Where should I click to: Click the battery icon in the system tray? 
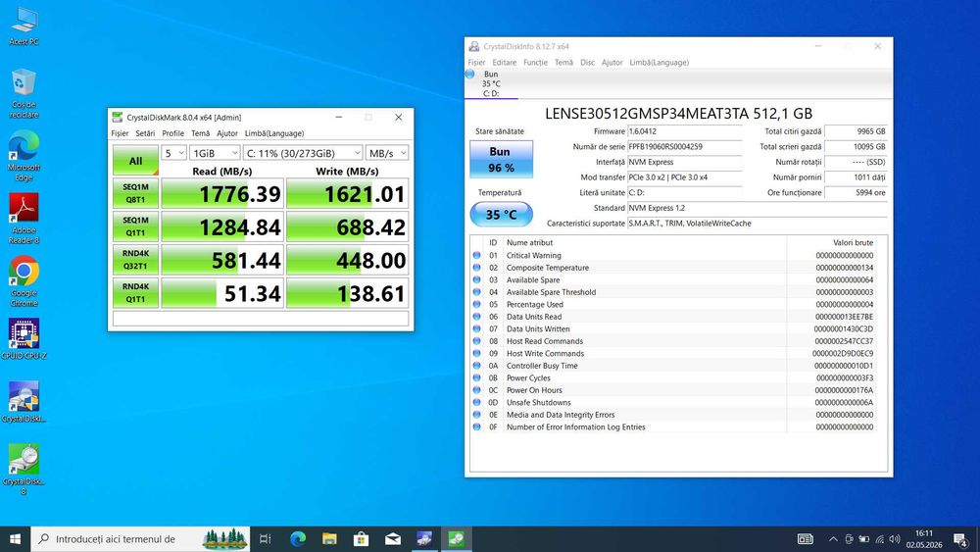pos(864,539)
